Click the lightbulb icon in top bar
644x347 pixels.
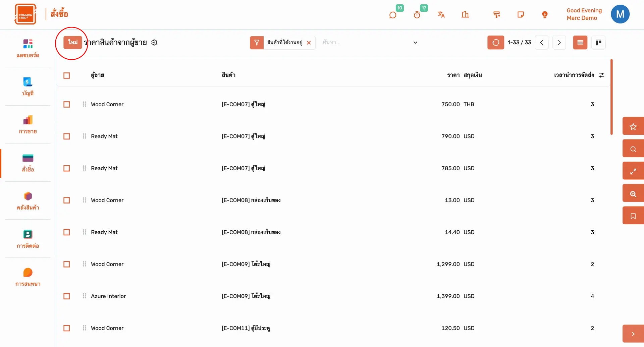[545, 14]
